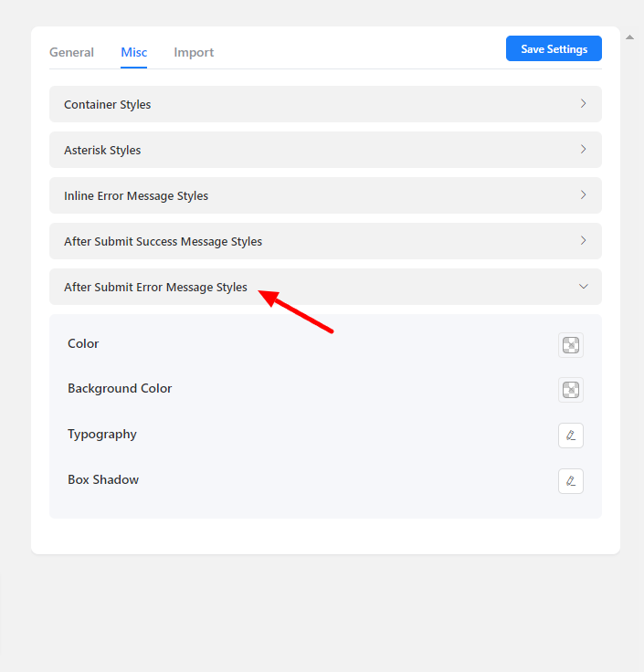Expand the Container Styles chevron arrow
Screen dimensions: 644x672
583,104
